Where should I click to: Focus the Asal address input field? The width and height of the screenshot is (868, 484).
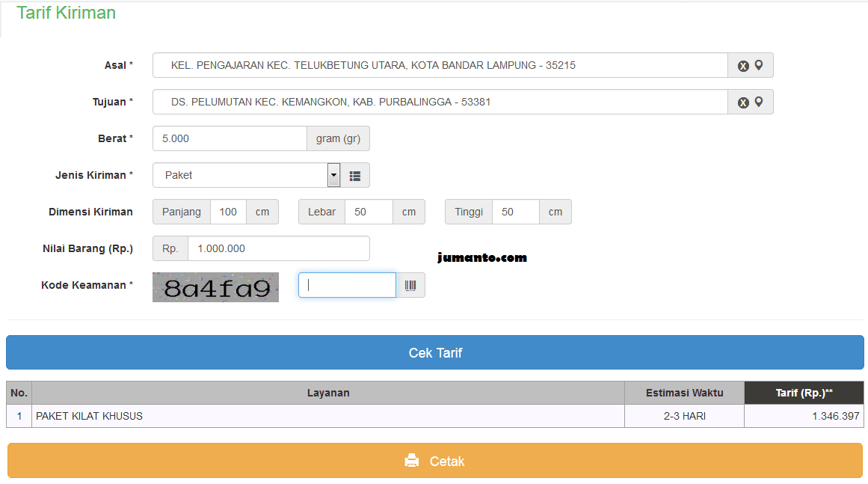point(440,65)
